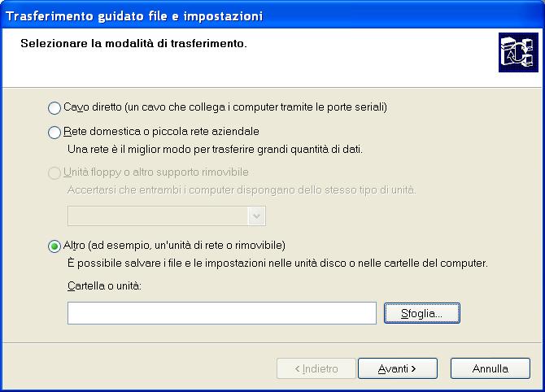Pick the Altro radio button
The image size is (545, 392).
tap(54, 246)
